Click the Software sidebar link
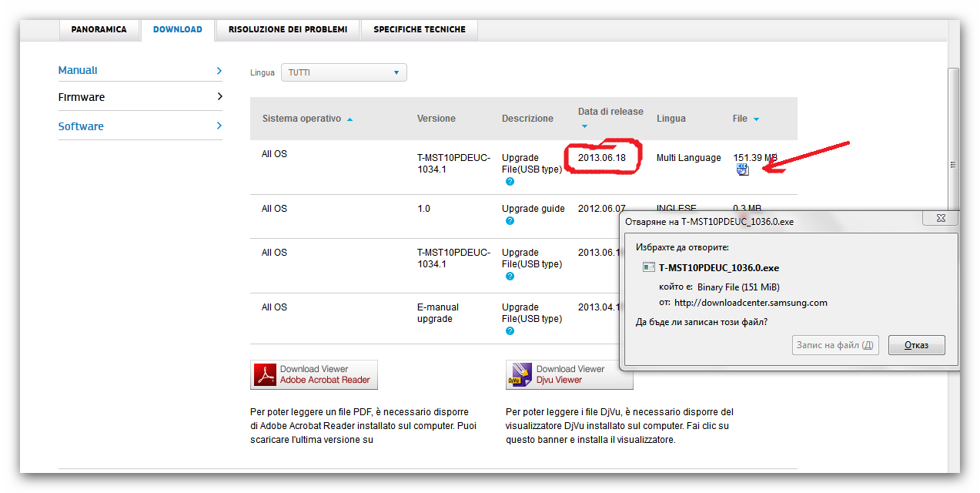Viewport: 980px width, 493px height. click(81, 126)
